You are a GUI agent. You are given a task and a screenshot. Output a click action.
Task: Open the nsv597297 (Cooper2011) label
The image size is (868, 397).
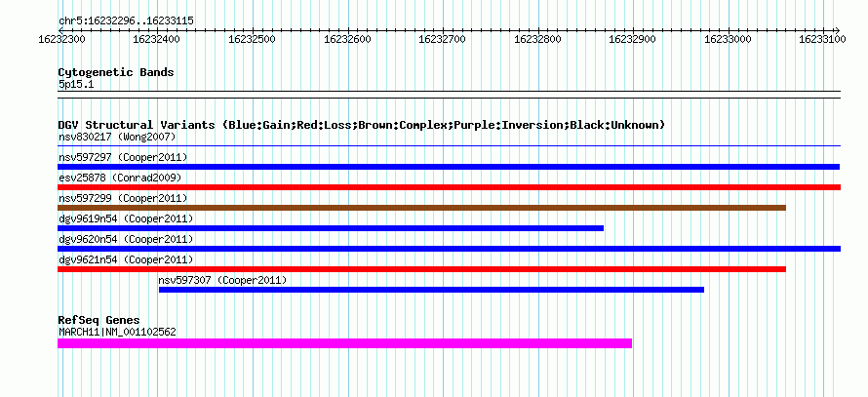coord(123,157)
